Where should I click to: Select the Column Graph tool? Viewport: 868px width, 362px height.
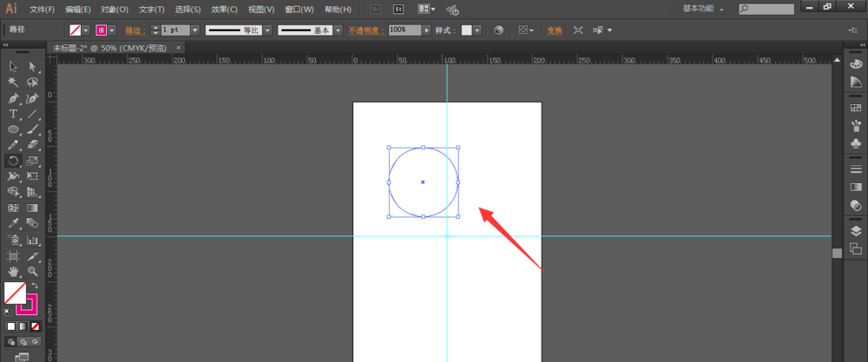(32, 240)
